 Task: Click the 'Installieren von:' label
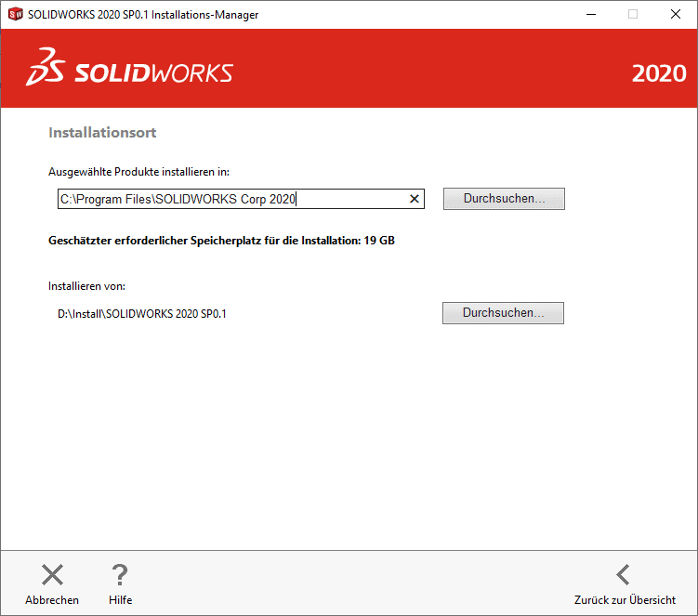point(86,286)
